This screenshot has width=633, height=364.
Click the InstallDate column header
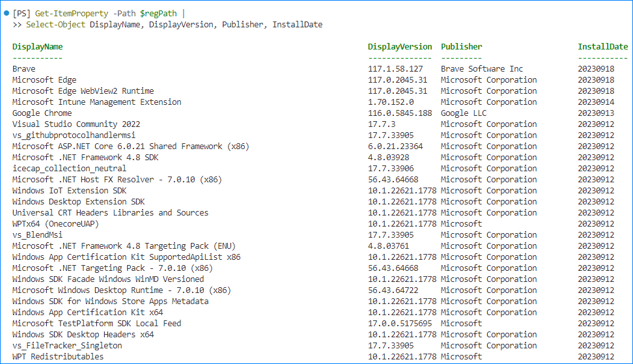click(603, 47)
